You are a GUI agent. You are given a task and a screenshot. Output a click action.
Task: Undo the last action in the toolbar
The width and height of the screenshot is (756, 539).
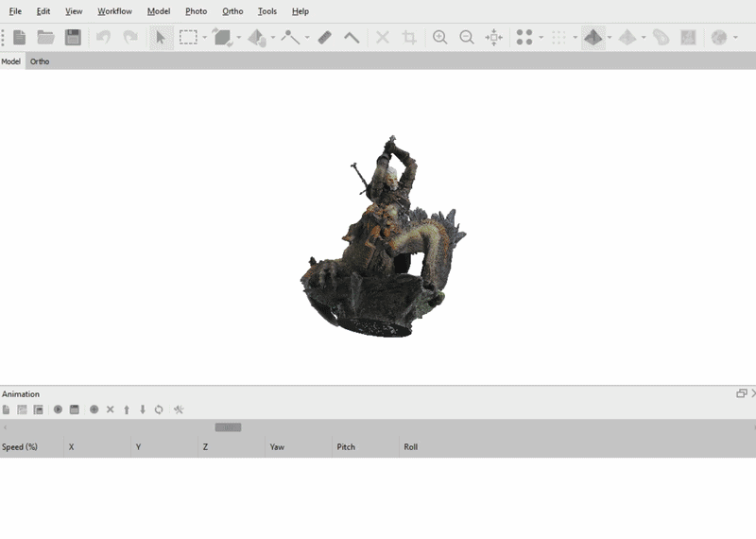(103, 37)
